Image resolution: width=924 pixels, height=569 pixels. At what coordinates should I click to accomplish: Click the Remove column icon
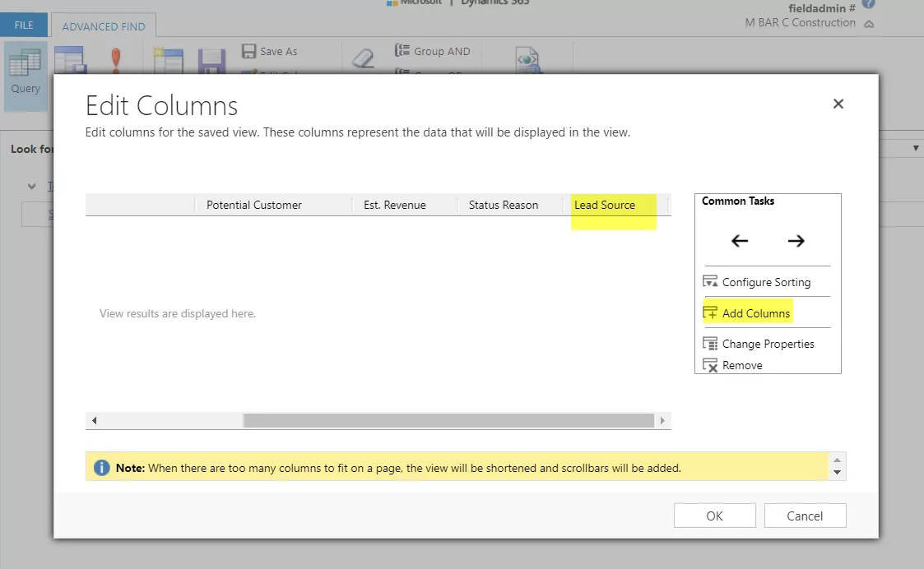pyautogui.click(x=710, y=365)
